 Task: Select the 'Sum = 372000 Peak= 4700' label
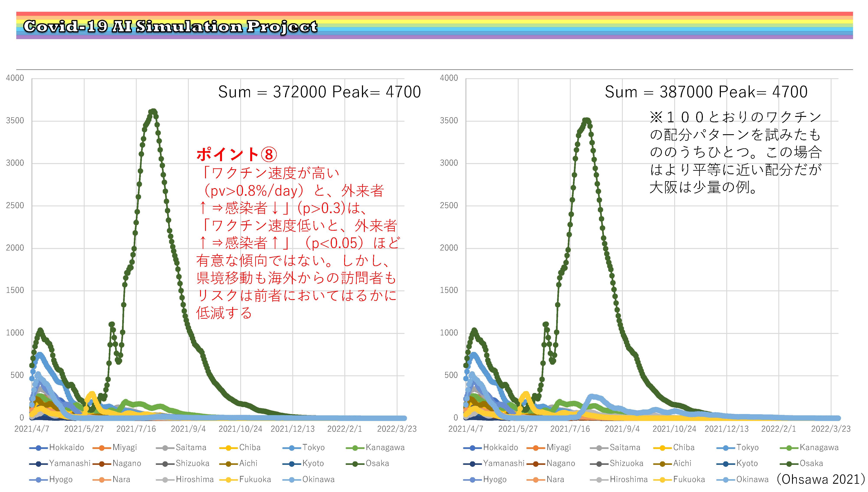tap(319, 92)
